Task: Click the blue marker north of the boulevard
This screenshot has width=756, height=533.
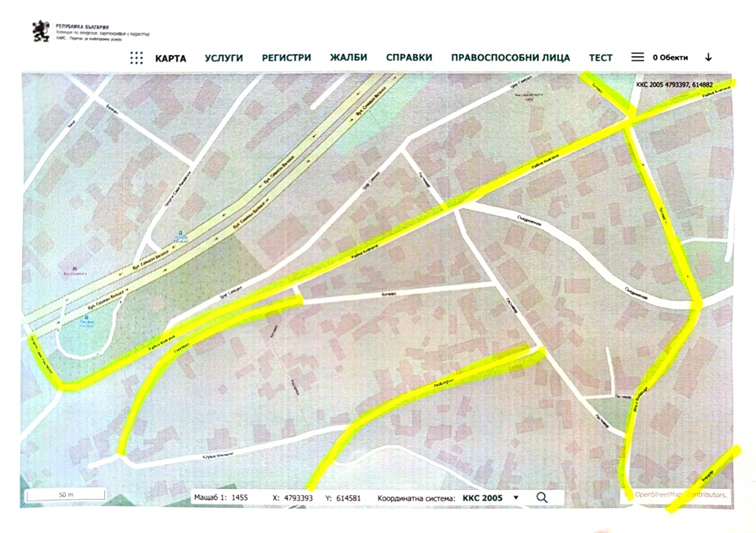Action: [x=181, y=234]
